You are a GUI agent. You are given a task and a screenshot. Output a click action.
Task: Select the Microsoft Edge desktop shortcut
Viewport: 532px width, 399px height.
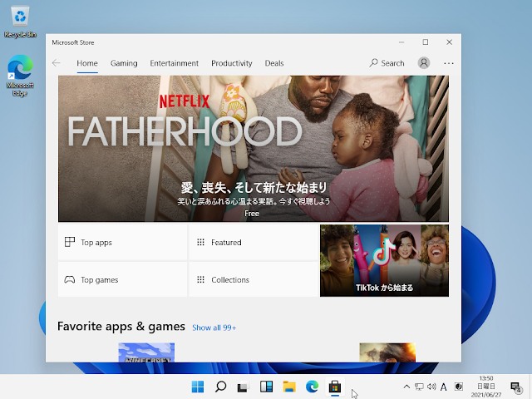tap(20, 76)
